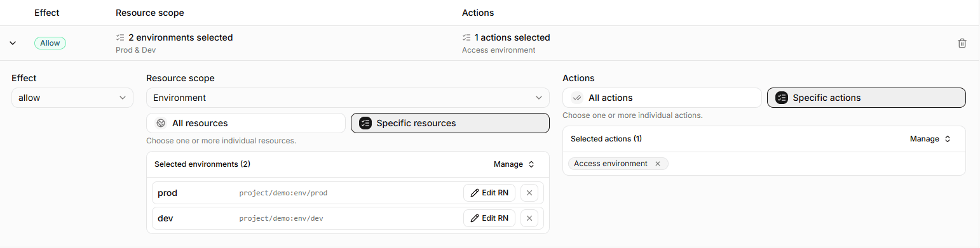Click the Selected environments (2) header

point(202,164)
